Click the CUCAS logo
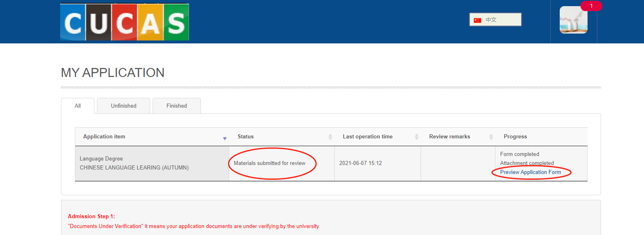The image size is (644, 235). [x=124, y=22]
